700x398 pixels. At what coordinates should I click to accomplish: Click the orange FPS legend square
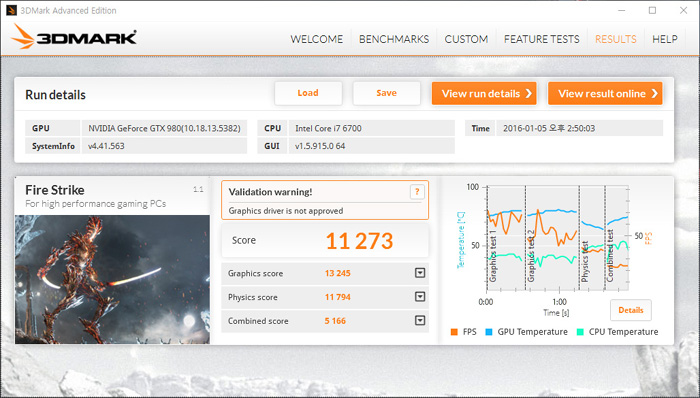[x=454, y=332]
